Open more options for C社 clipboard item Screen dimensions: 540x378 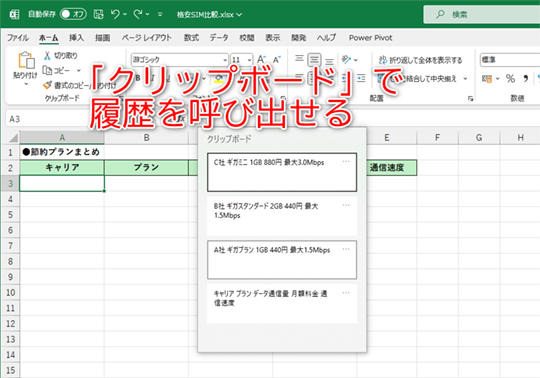(346, 161)
